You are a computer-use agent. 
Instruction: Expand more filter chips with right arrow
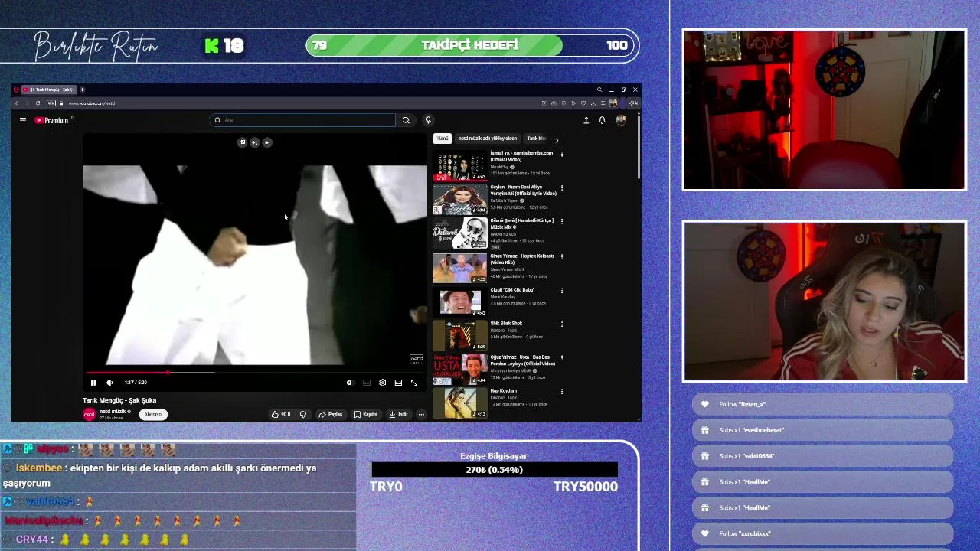tap(557, 140)
